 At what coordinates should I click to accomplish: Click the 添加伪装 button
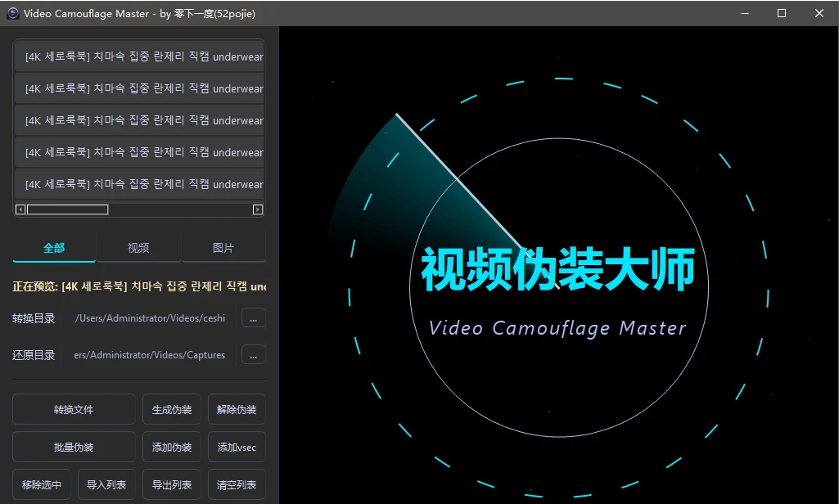(x=171, y=447)
